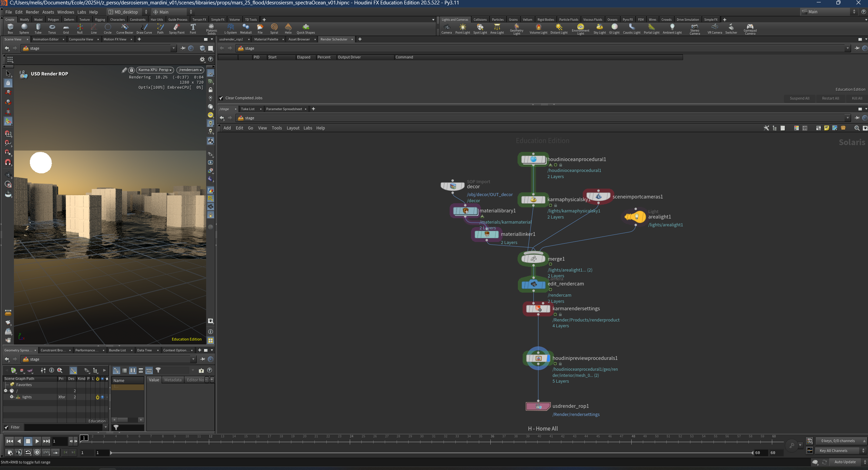Click the Restart All button
The image size is (868, 470).
pyautogui.click(x=830, y=98)
